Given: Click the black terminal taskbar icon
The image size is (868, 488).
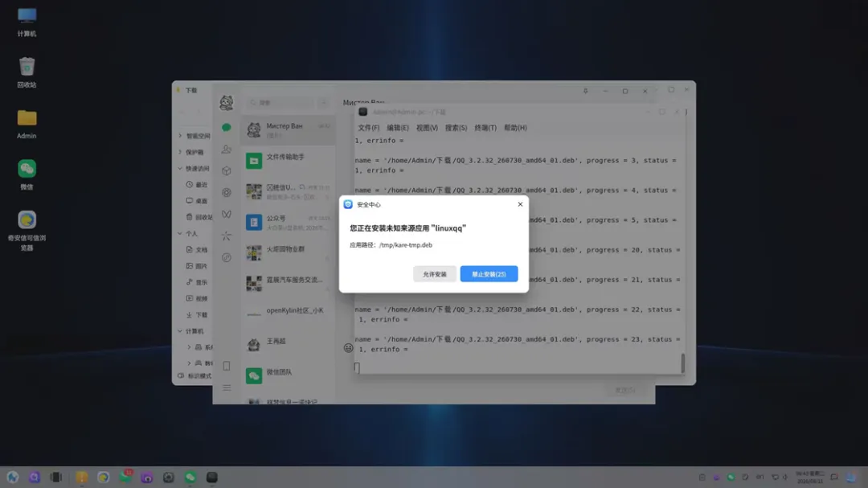Looking at the screenshot, I should [212, 478].
